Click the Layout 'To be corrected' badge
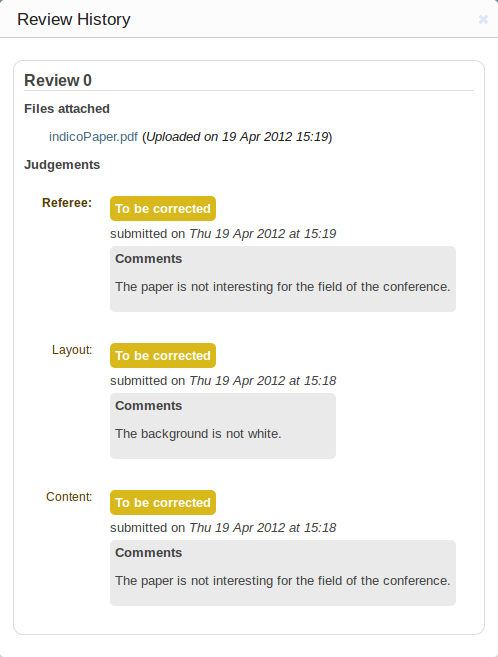 [x=163, y=355]
